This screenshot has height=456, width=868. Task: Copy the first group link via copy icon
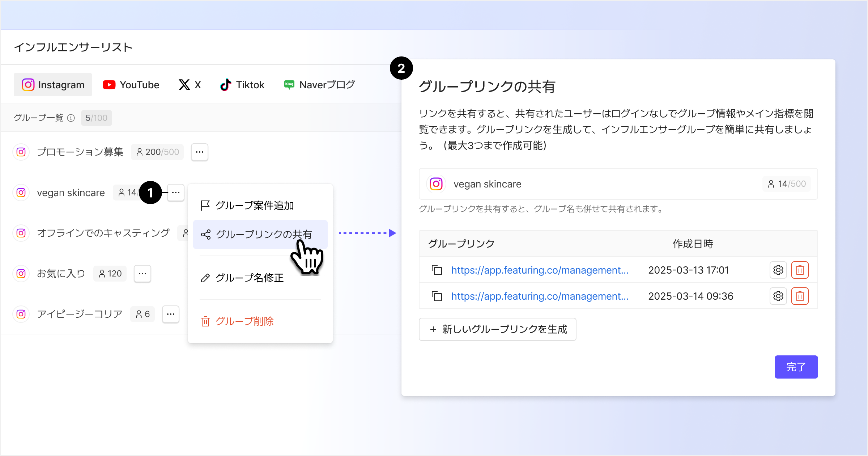pyautogui.click(x=437, y=270)
